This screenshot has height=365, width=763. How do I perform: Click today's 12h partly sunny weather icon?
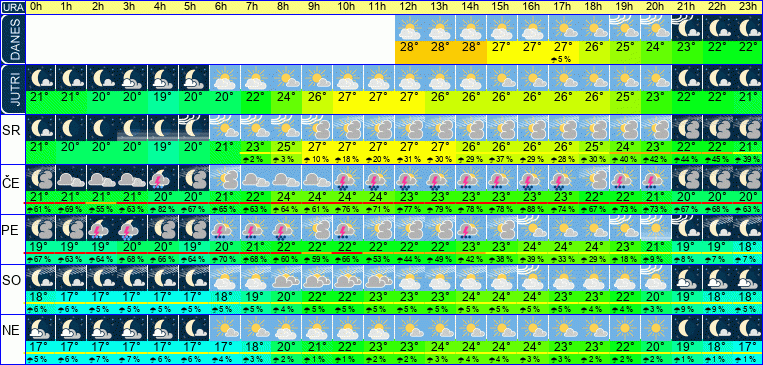pyautogui.click(x=410, y=28)
